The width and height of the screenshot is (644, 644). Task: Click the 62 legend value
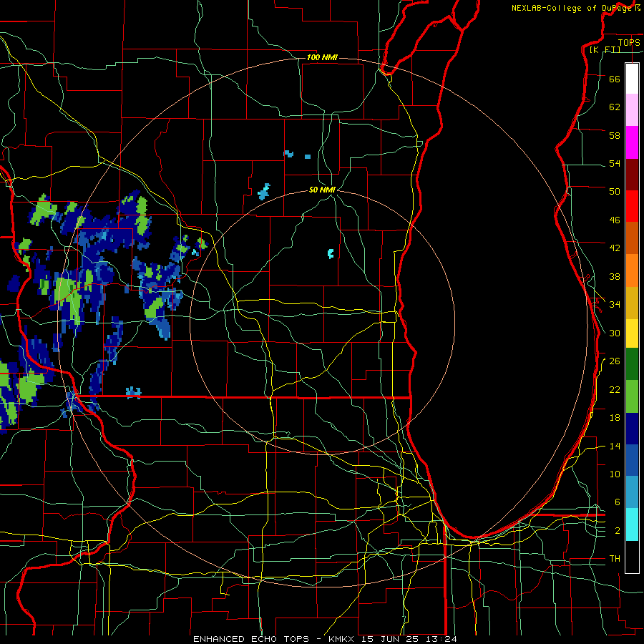[615, 107]
